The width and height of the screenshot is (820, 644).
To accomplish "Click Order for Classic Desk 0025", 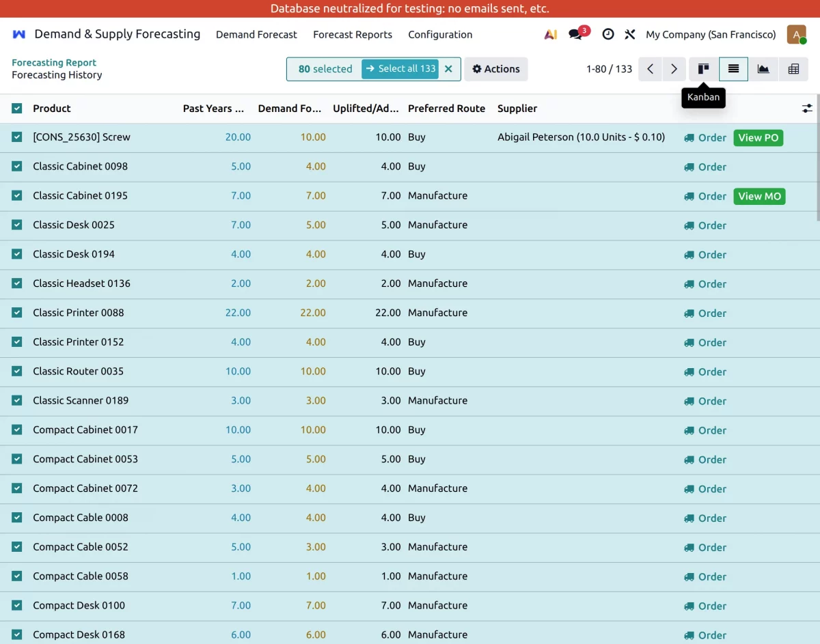I will point(705,225).
